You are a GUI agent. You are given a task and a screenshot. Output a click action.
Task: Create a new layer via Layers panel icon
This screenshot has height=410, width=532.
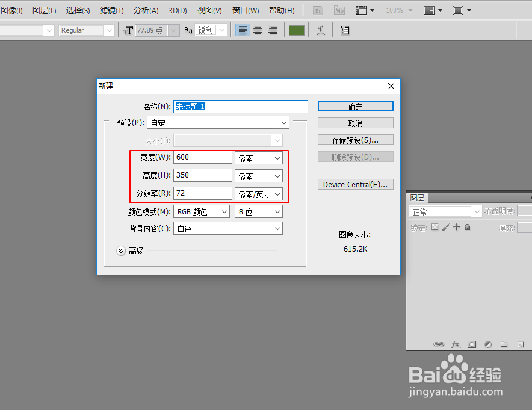[x=519, y=344]
